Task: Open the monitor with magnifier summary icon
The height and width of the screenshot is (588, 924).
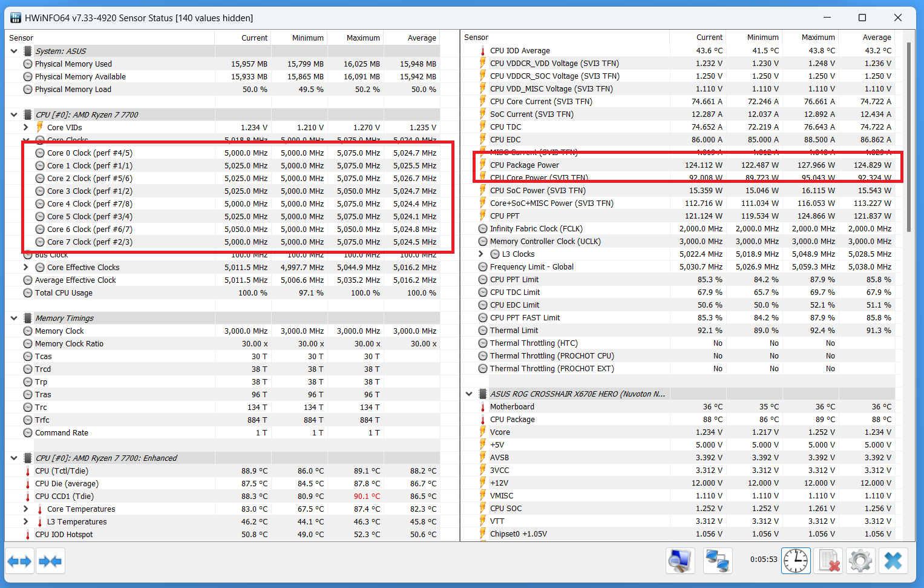Action: [681, 561]
